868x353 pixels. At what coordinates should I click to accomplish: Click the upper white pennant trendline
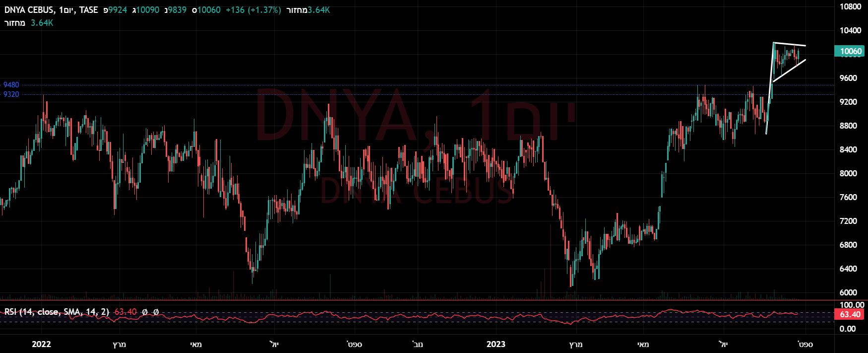click(790, 44)
